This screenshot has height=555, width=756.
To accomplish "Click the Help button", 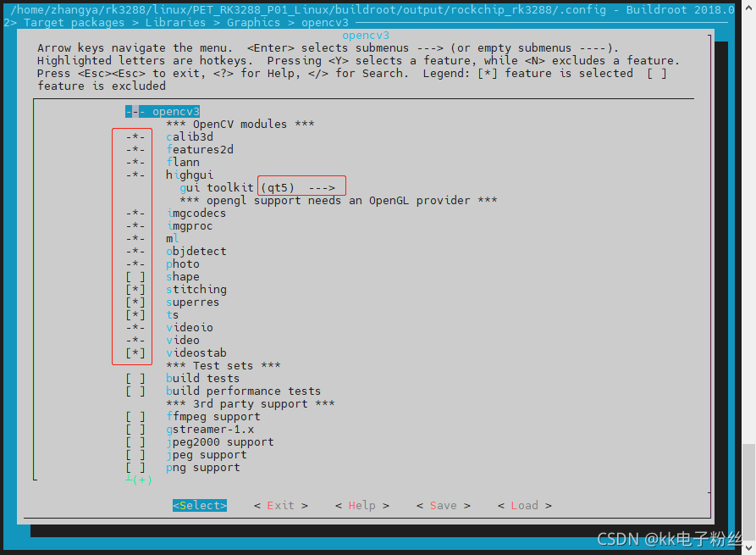I will [362, 505].
